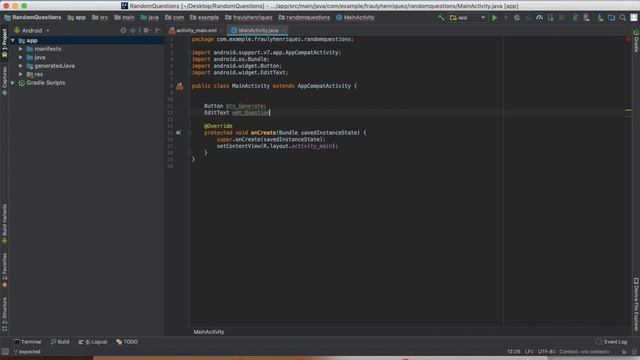This screenshot has width=640, height=360.
Task: Click the red error indicator at editor top right
Action: (629, 39)
